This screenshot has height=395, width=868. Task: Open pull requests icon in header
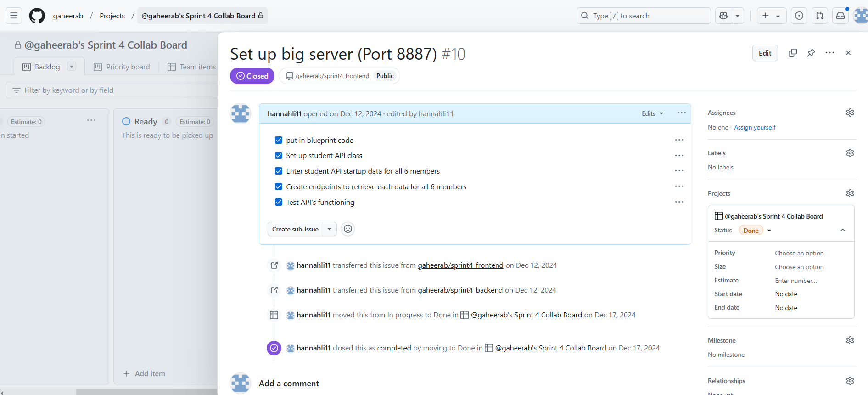click(x=820, y=16)
